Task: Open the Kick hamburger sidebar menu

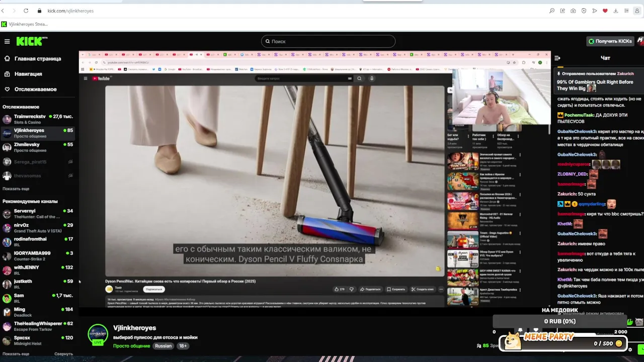Action: (x=7, y=41)
